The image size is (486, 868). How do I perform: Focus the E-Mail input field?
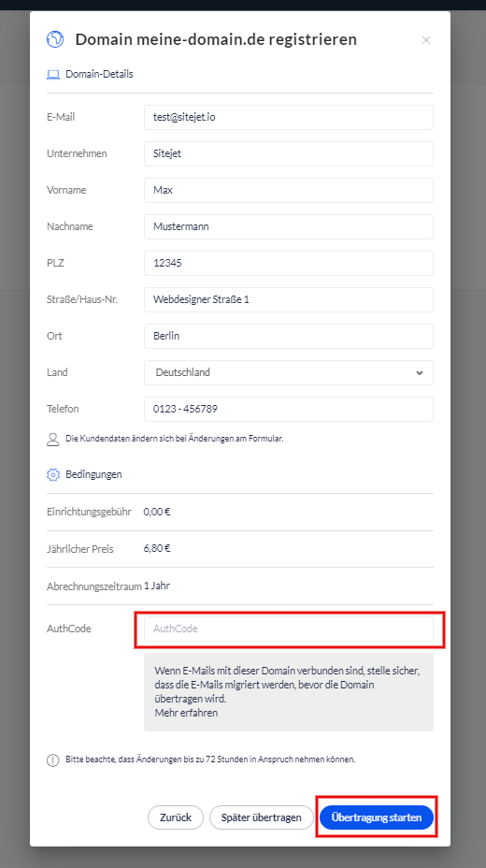tap(289, 117)
